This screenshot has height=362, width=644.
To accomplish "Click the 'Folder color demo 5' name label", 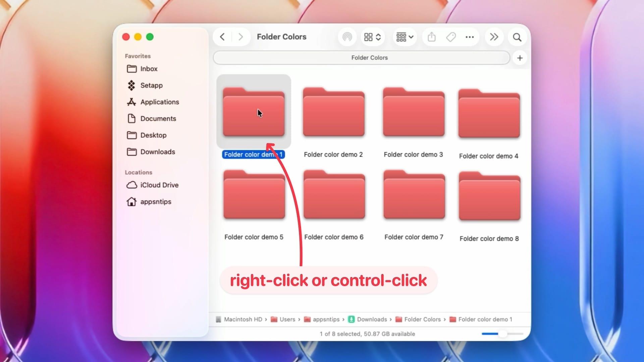I will point(254,237).
